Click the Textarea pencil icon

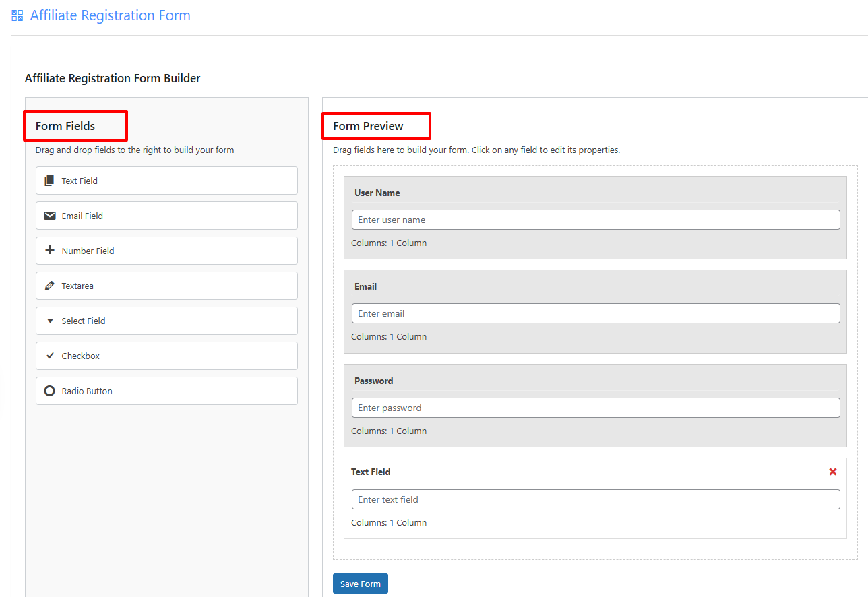pos(49,286)
